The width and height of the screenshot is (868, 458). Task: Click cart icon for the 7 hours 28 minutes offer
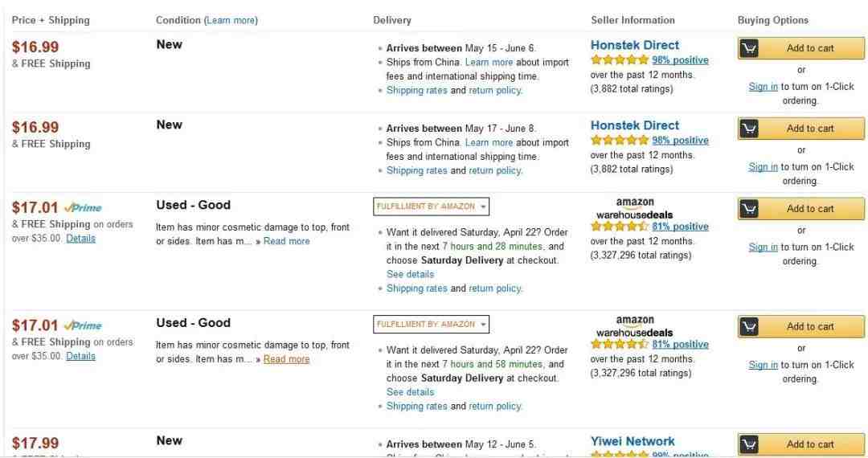749,209
